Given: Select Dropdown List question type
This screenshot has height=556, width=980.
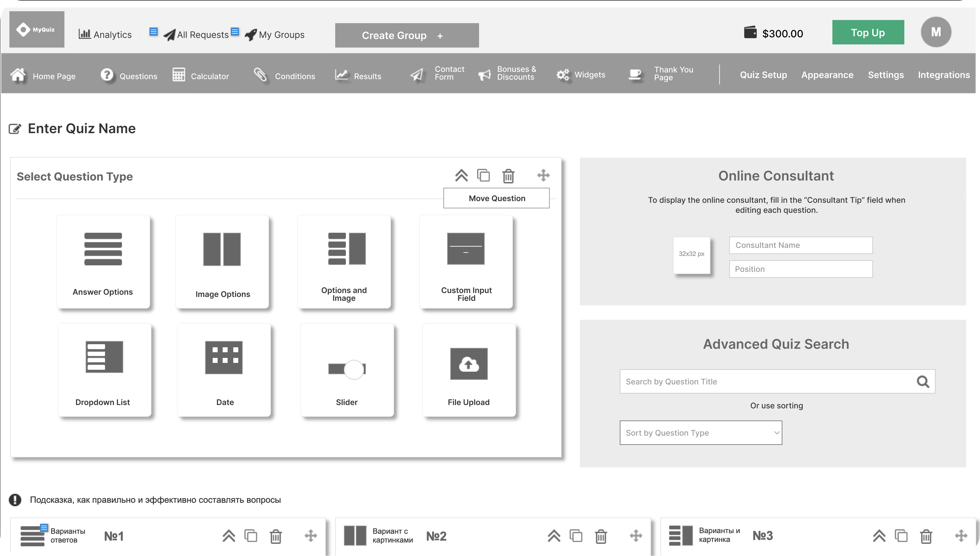Looking at the screenshot, I should point(104,370).
